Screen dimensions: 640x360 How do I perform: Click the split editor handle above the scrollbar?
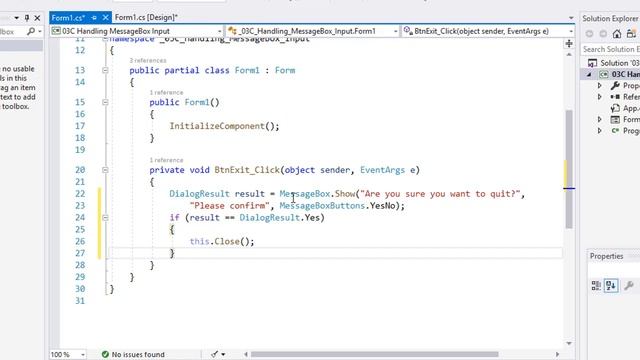569,43
